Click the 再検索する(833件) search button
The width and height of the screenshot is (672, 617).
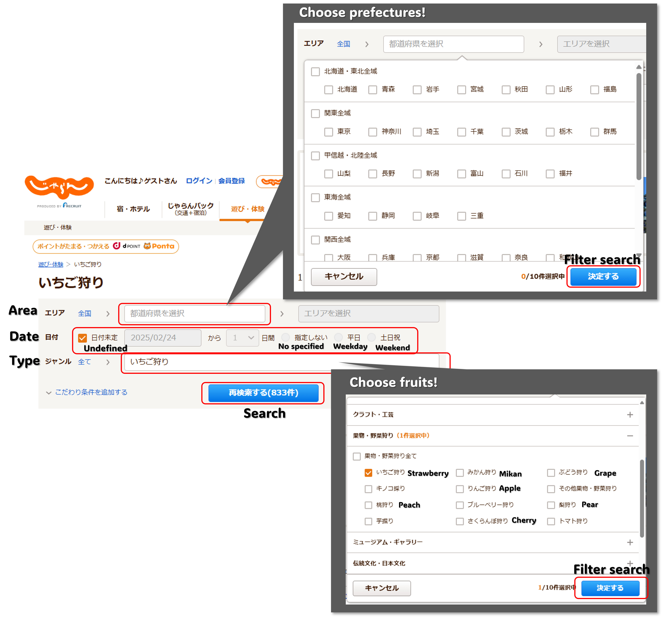point(263,393)
